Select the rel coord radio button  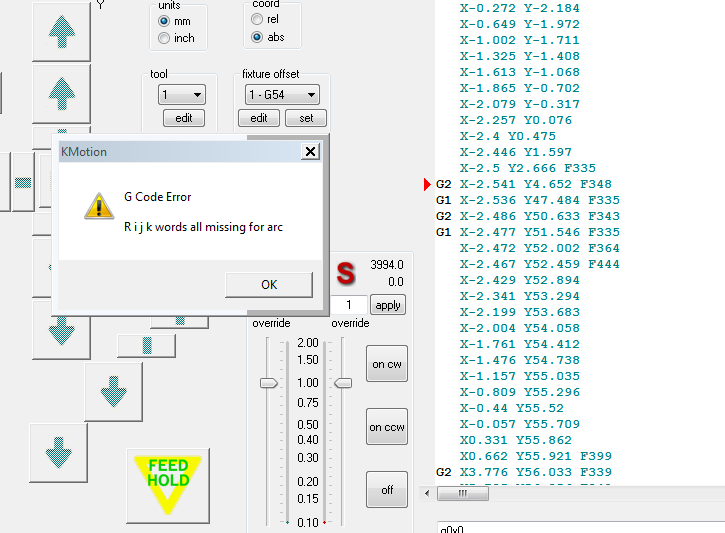click(257, 19)
